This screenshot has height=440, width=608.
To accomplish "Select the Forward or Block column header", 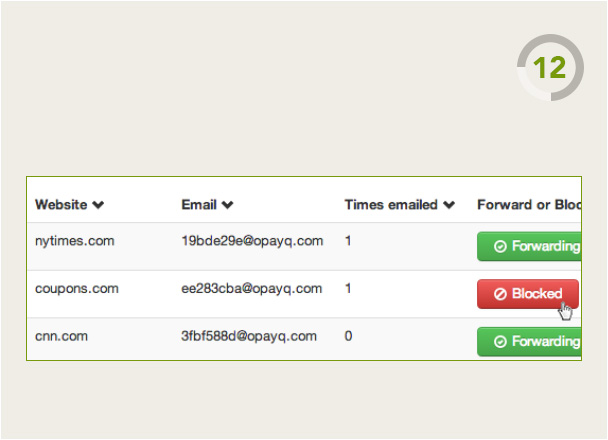I will pos(529,204).
